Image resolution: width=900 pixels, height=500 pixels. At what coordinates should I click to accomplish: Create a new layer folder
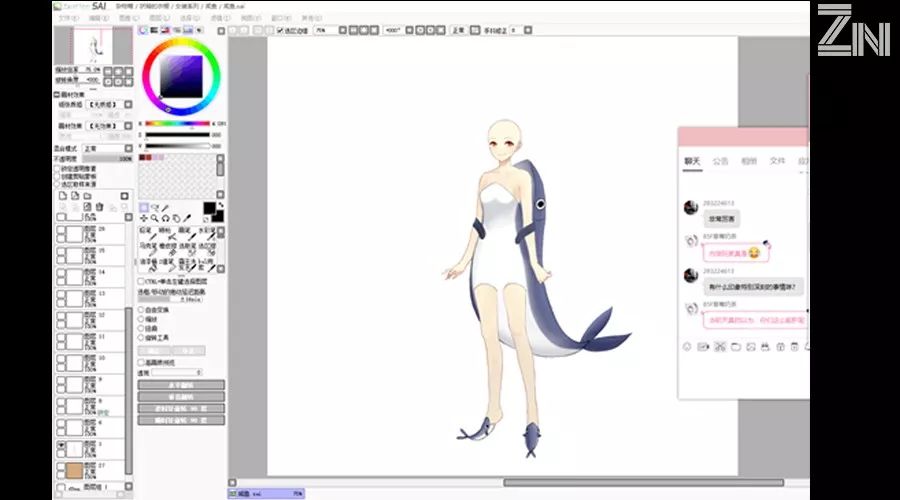click(x=87, y=196)
